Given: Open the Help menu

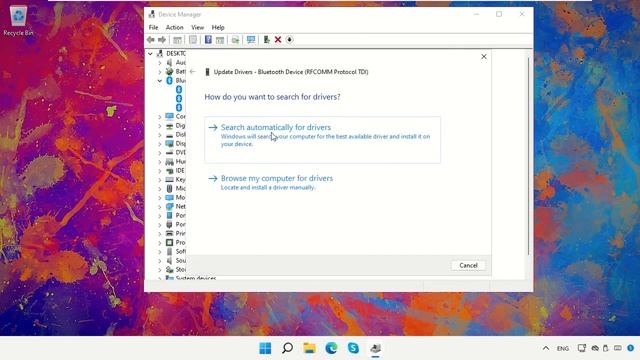Looking at the screenshot, I should 218,27.
